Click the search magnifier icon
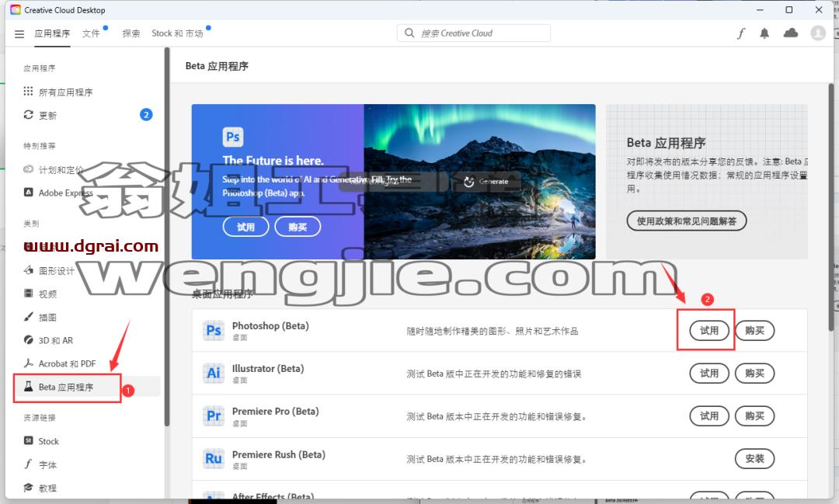 409,33
